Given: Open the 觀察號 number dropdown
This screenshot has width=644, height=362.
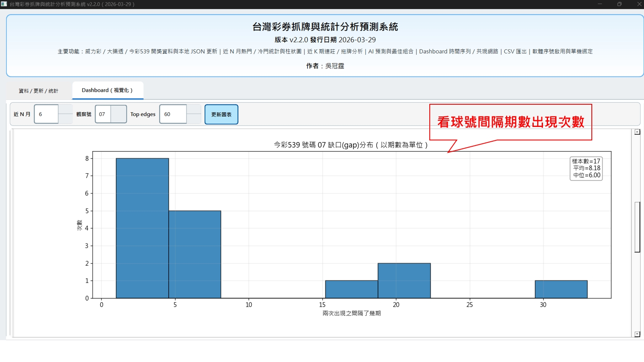Looking at the screenshot, I should (118, 114).
